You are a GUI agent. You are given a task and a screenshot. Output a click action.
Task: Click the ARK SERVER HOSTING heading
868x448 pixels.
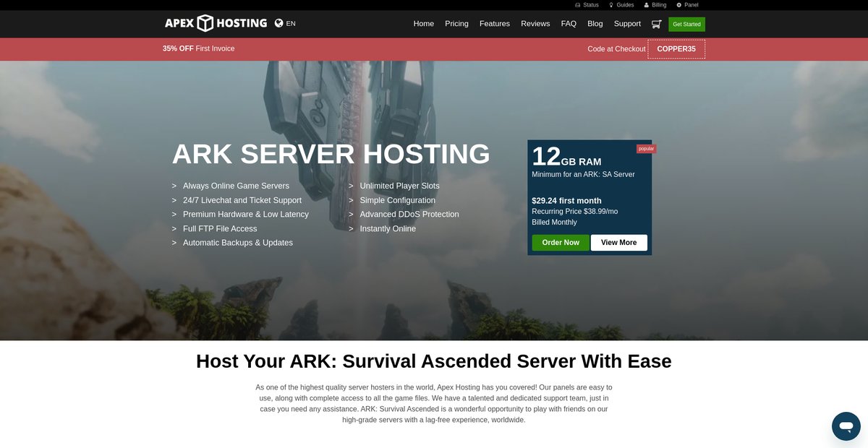(331, 154)
